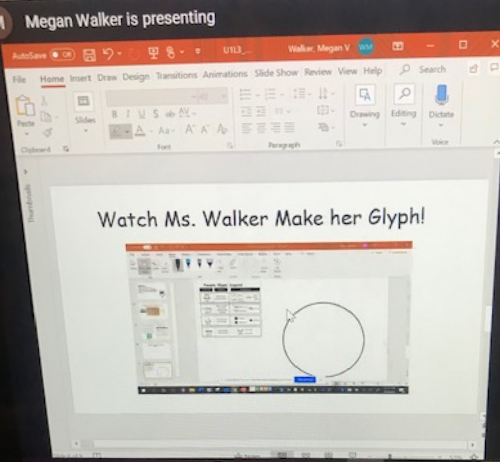Open Customize Quick Access Toolbar dropdown
500x462 pixels.
coord(198,51)
